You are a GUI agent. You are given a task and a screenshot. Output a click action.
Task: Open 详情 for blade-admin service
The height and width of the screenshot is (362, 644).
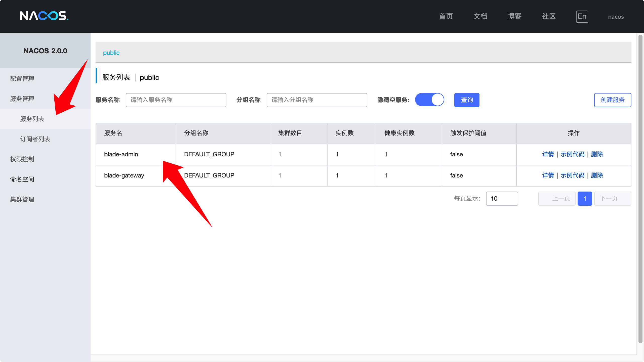point(548,154)
